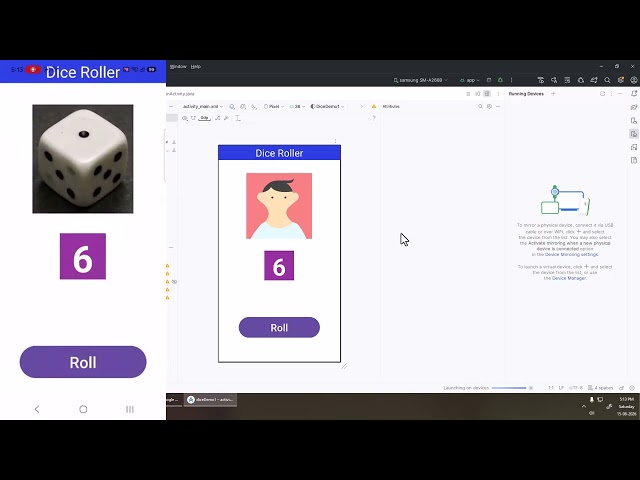Viewport: 640px width, 480px height.
Task: Click the Debug app bug icon
Action: coord(500,80)
